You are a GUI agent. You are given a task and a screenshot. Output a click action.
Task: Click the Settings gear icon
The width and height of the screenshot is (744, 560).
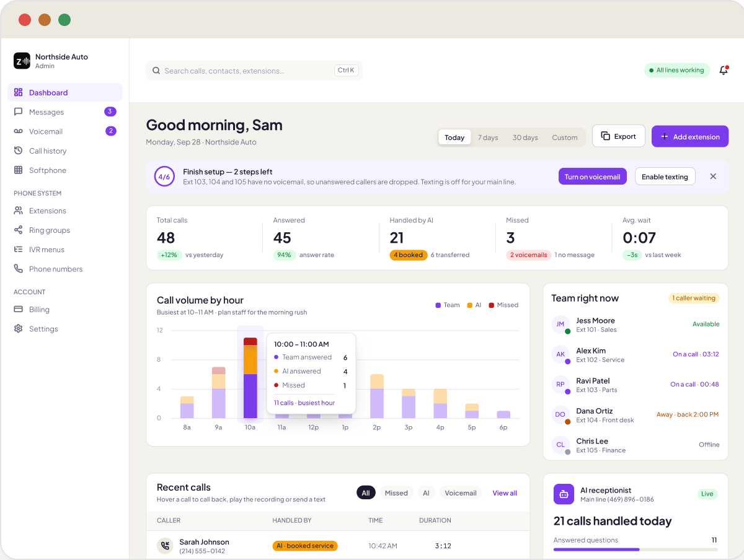coord(18,329)
